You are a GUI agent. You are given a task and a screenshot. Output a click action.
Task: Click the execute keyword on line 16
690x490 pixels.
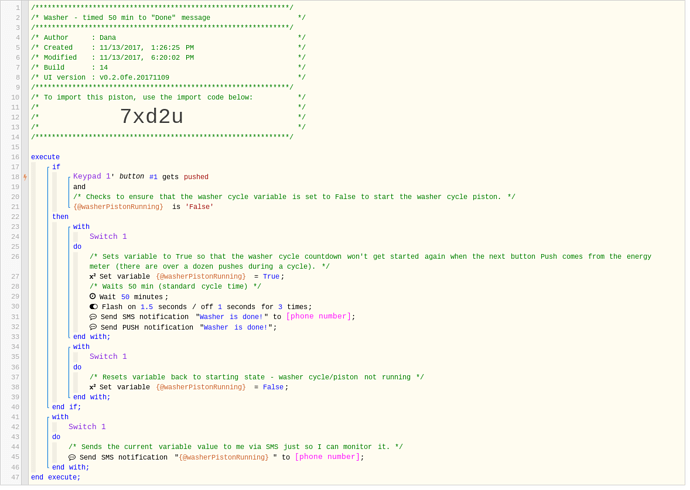[x=45, y=157]
